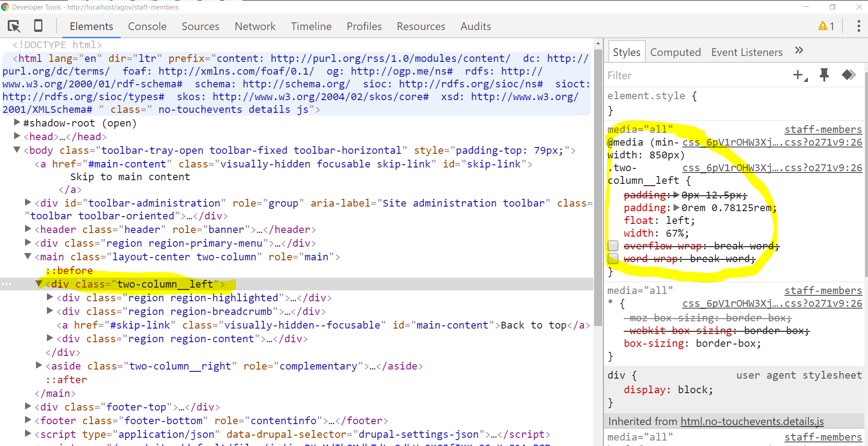Open Chrome icon in the window title bar
This screenshot has height=446, width=868.
click(5, 7)
